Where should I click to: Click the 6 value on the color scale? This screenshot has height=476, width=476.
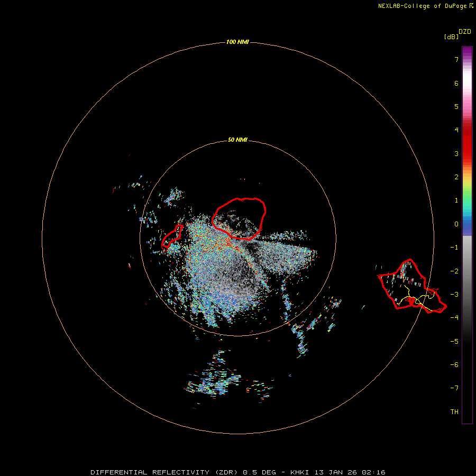[x=456, y=83]
